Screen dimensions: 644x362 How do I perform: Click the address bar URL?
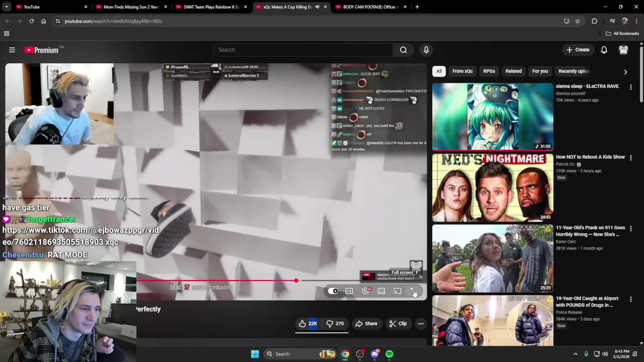(113, 21)
